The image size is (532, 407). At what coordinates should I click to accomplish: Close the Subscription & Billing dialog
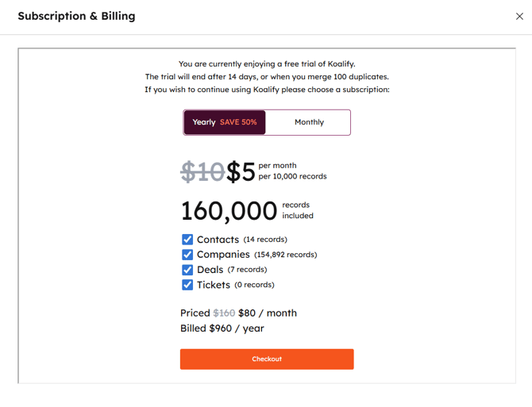(x=519, y=16)
